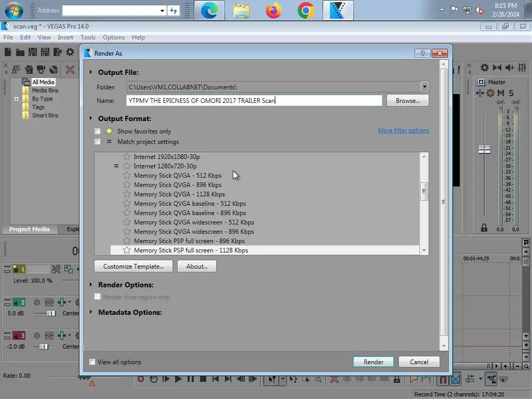The width and height of the screenshot is (532, 399).
Task: Open track 2 automation settings dropdown arrow
Action: [70, 302]
